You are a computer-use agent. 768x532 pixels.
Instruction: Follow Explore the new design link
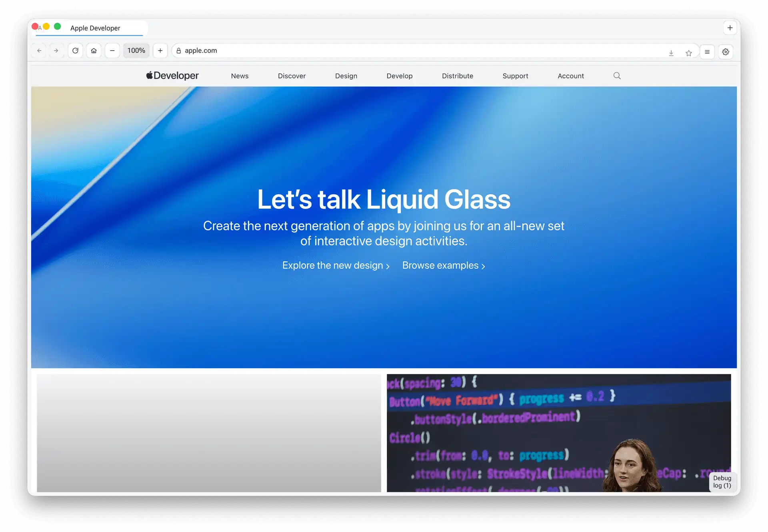tap(336, 266)
